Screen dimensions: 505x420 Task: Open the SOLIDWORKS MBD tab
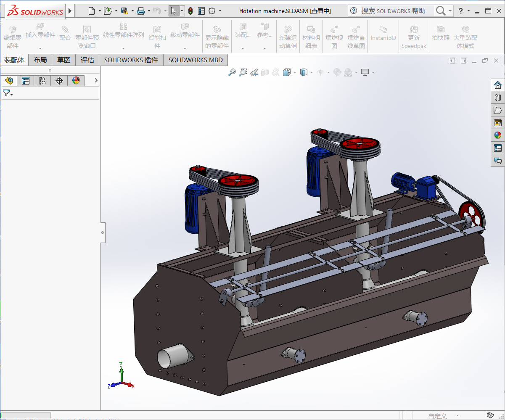[196, 60]
